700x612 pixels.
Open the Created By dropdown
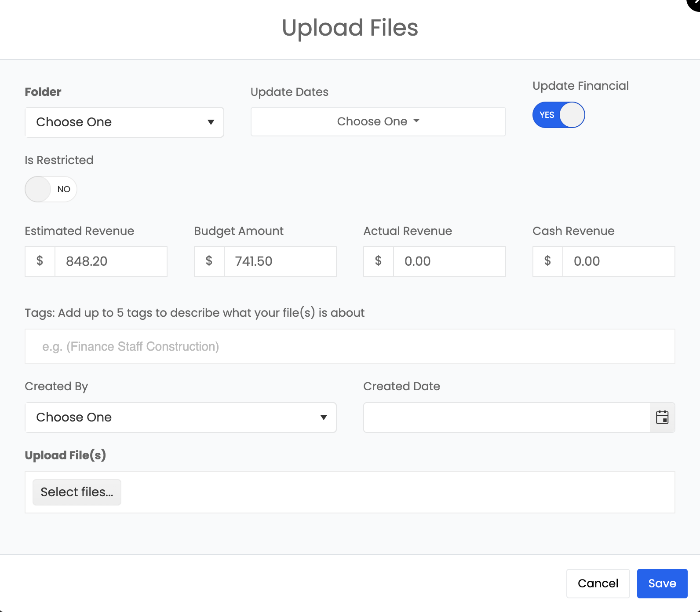click(181, 418)
